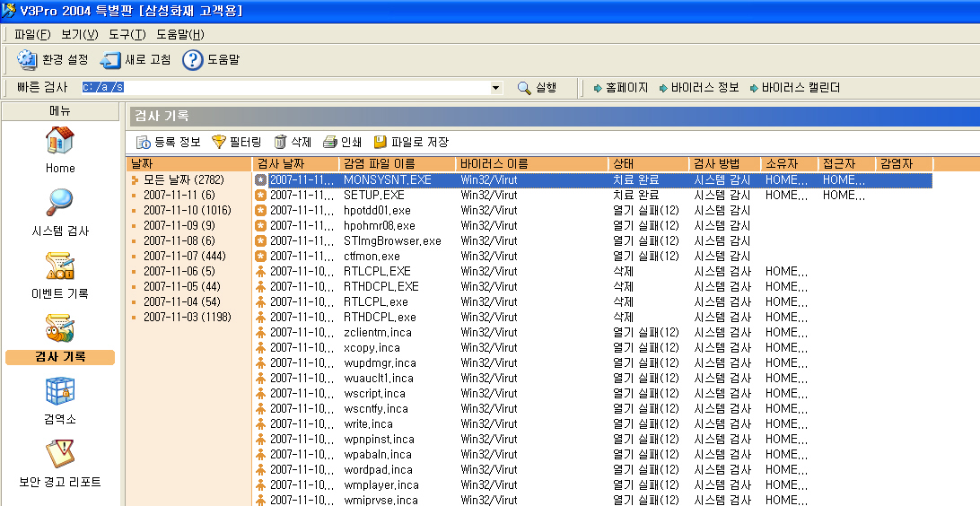Viewport: 980px width, 506px height.
Task: Follow the 바이러스 정보 link
Action: (699, 87)
